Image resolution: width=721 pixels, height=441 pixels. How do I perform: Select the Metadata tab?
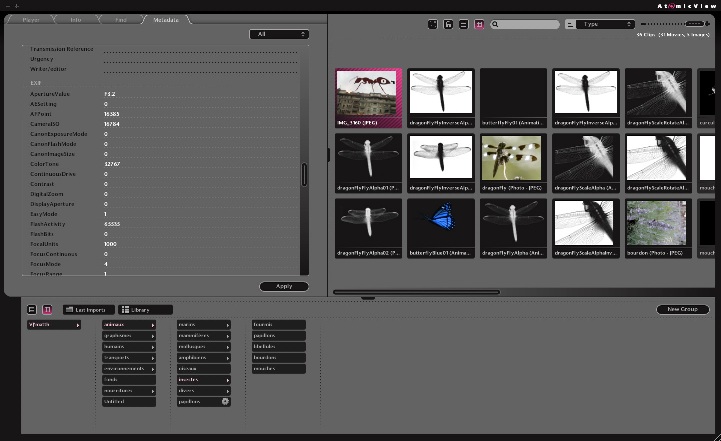coord(166,20)
